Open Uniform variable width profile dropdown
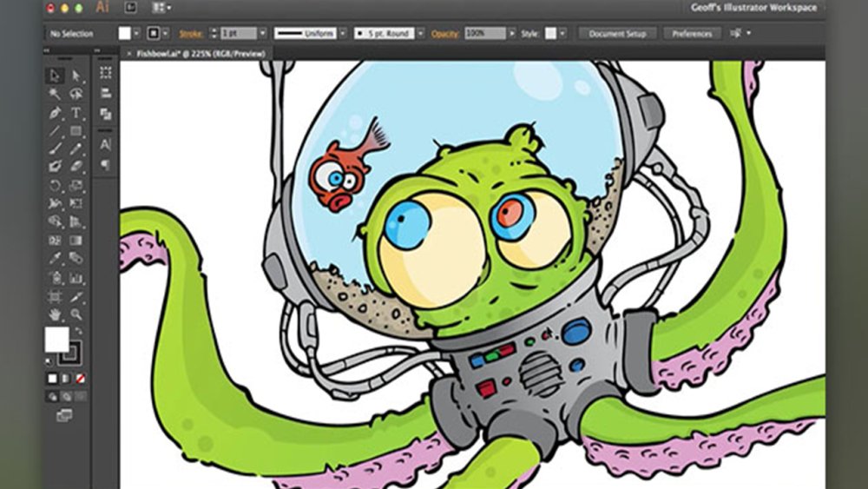Screen dimensions: 868x489 (343, 34)
